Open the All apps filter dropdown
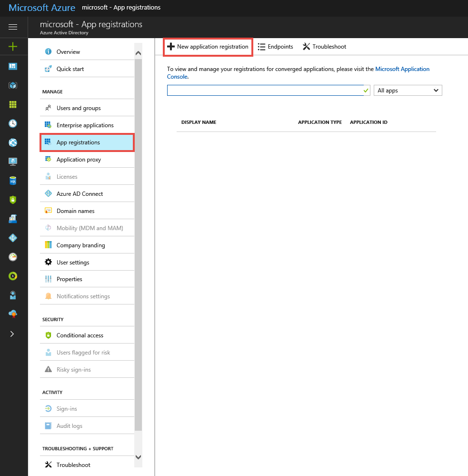This screenshot has width=468, height=476. (x=408, y=91)
